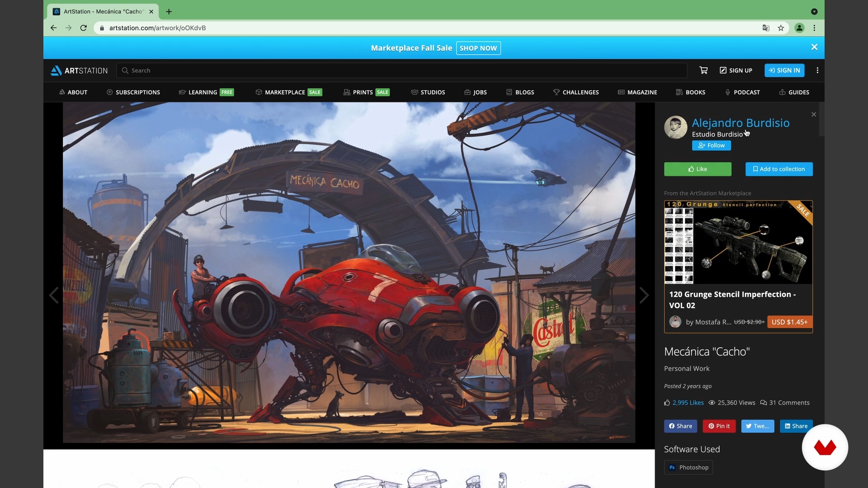The image size is (868, 488).
Task: Click the USD $1.45+ price tag
Action: pos(789,322)
